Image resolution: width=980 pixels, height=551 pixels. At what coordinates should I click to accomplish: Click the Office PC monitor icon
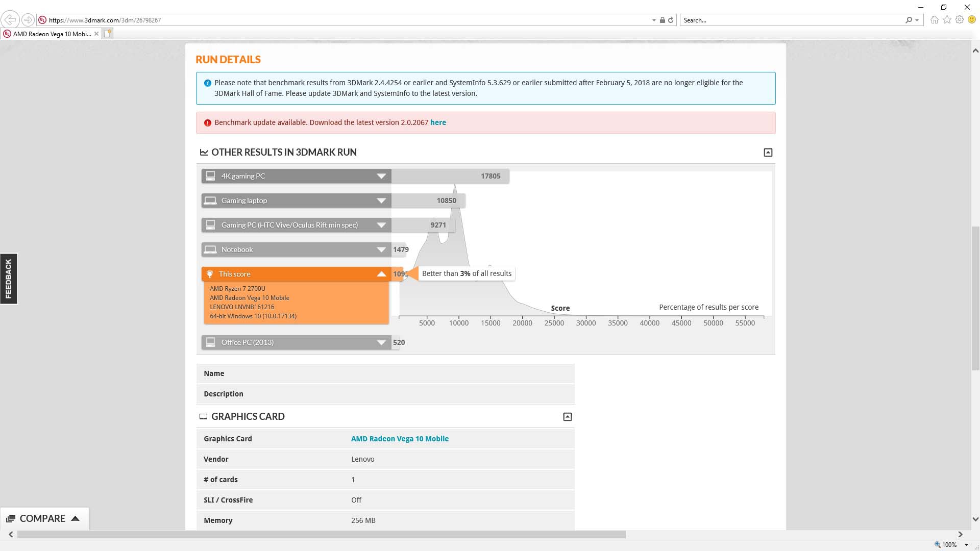[210, 342]
